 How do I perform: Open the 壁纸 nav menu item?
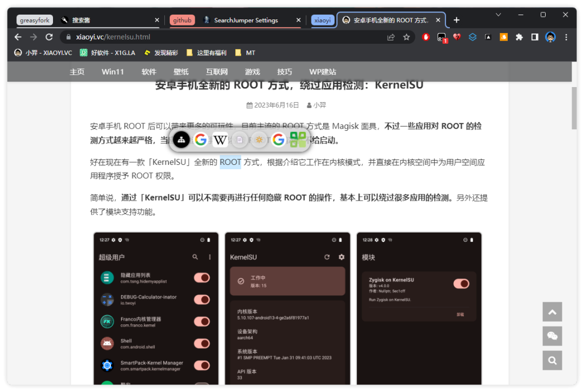(x=181, y=72)
